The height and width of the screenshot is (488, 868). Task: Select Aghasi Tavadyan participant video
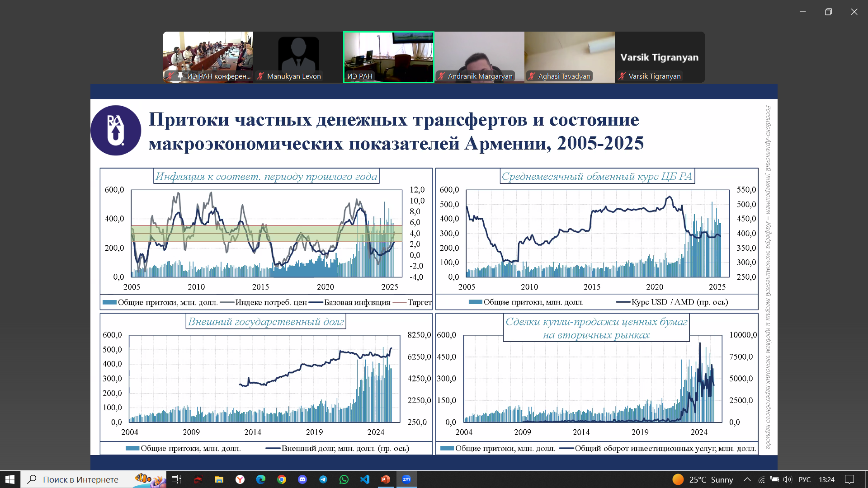[570, 57]
